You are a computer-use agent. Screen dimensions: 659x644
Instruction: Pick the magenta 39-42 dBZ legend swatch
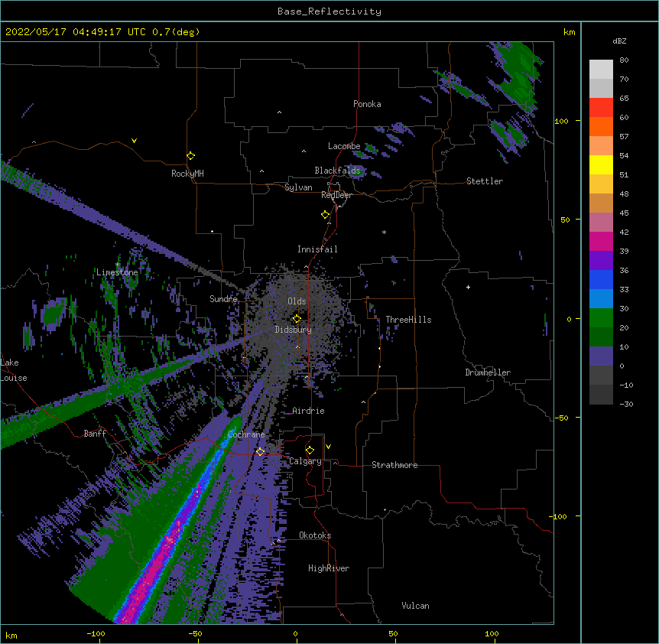pos(601,241)
